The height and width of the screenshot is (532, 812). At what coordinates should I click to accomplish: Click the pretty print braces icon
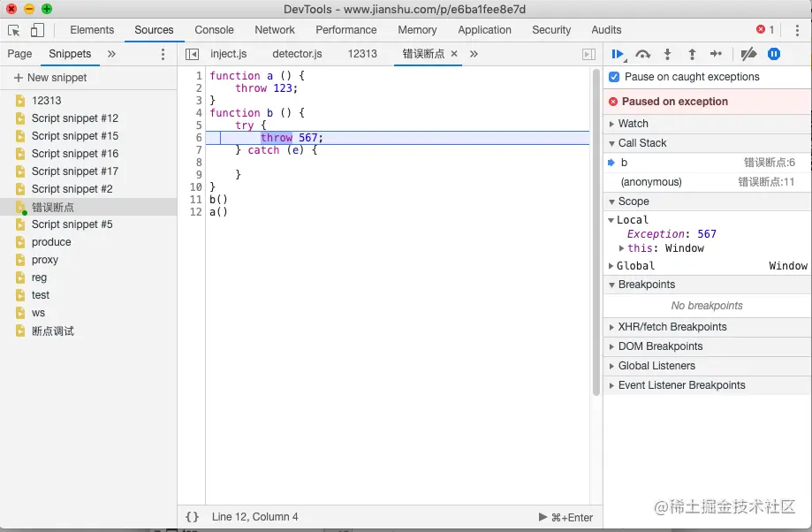coord(192,516)
